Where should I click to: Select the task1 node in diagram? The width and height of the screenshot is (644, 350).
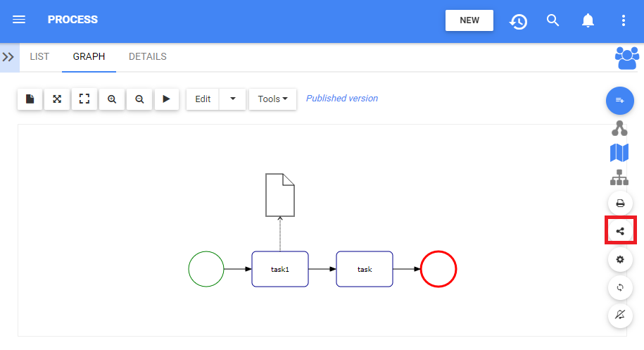(x=280, y=269)
